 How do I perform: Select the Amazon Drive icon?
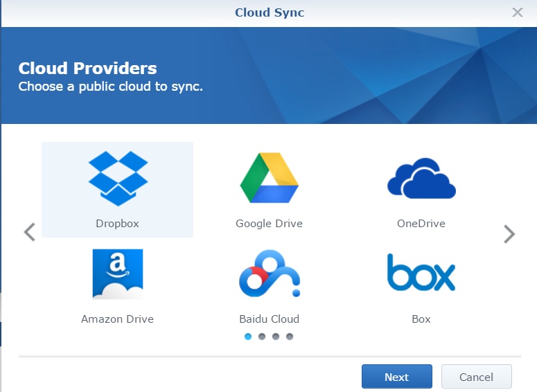(118, 274)
